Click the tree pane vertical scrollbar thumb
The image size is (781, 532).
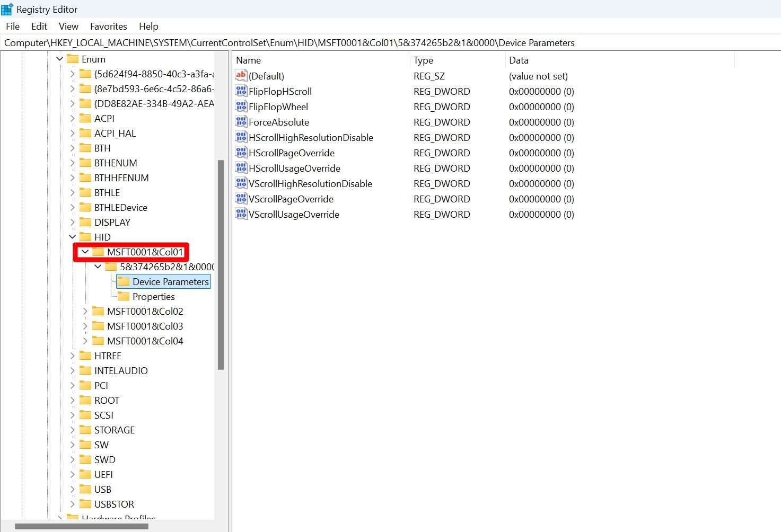pos(221,264)
